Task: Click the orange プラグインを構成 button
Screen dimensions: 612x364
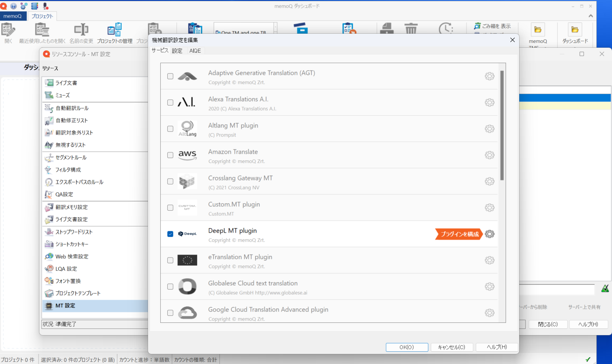Action: pyautogui.click(x=459, y=234)
